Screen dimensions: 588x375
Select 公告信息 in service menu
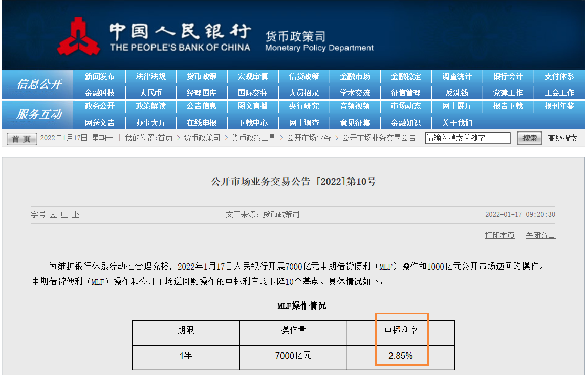[x=202, y=106]
